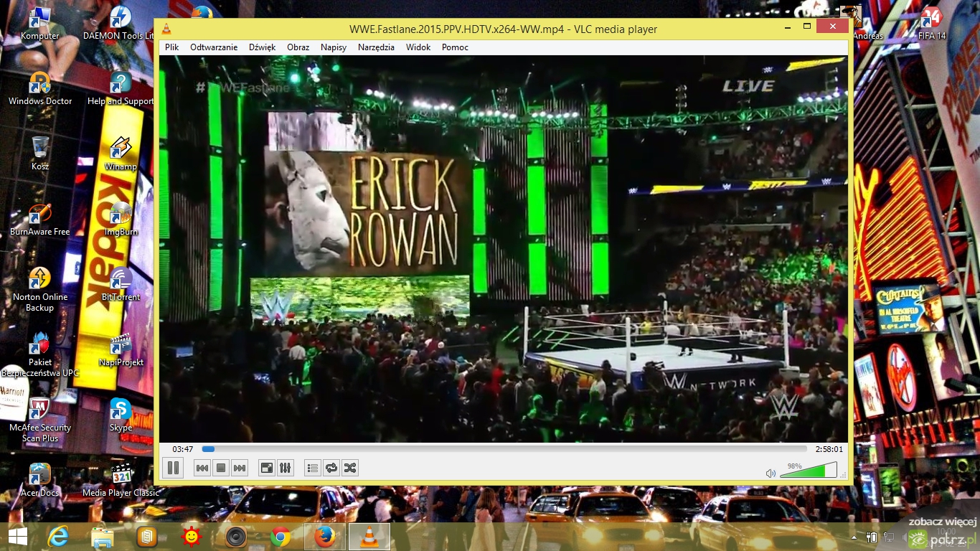Expand the Widok view menu
The width and height of the screenshot is (980, 551).
[x=418, y=47]
